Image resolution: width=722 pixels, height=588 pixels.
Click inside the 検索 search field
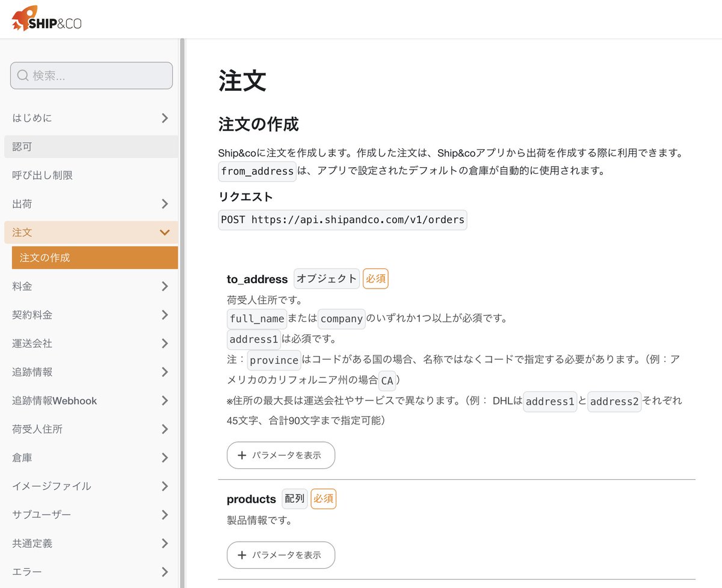tap(90, 76)
